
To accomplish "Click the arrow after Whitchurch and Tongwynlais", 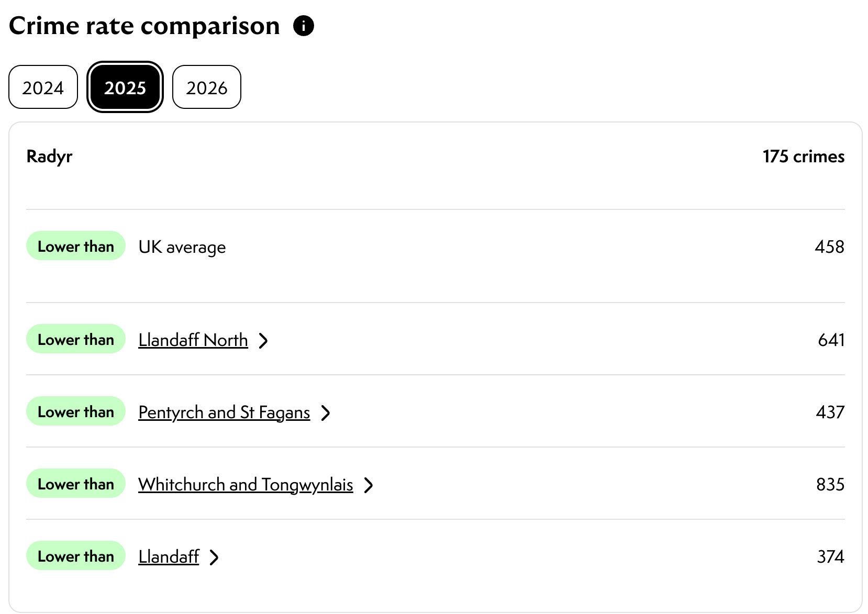I will coord(369,485).
